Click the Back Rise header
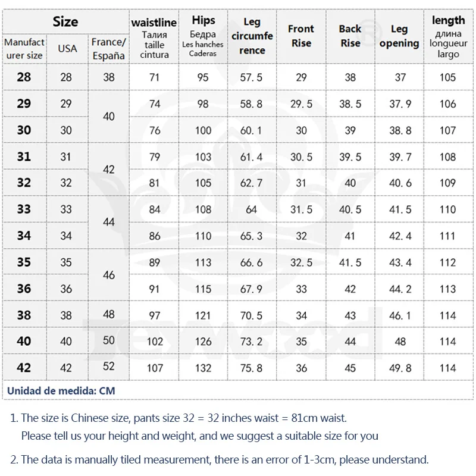 (x=350, y=36)
